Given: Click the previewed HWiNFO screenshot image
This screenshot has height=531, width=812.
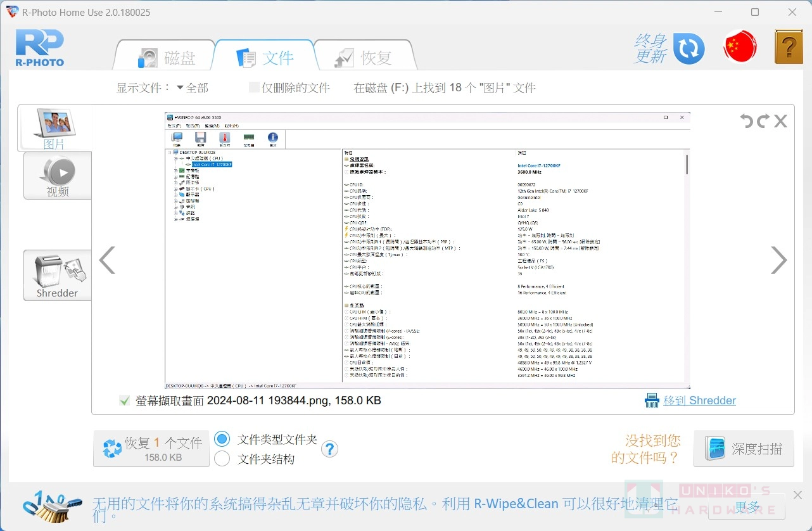Looking at the screenshot, I should click(x=428, y=251).
